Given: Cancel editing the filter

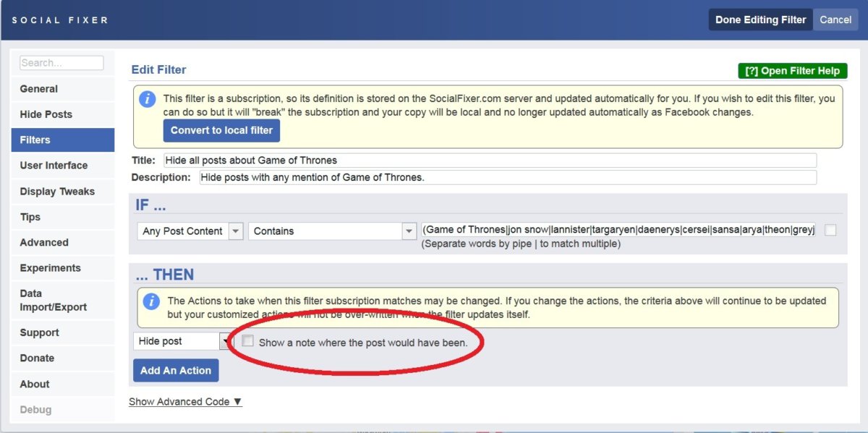Looking at the screenshot, I should [835, 20].
